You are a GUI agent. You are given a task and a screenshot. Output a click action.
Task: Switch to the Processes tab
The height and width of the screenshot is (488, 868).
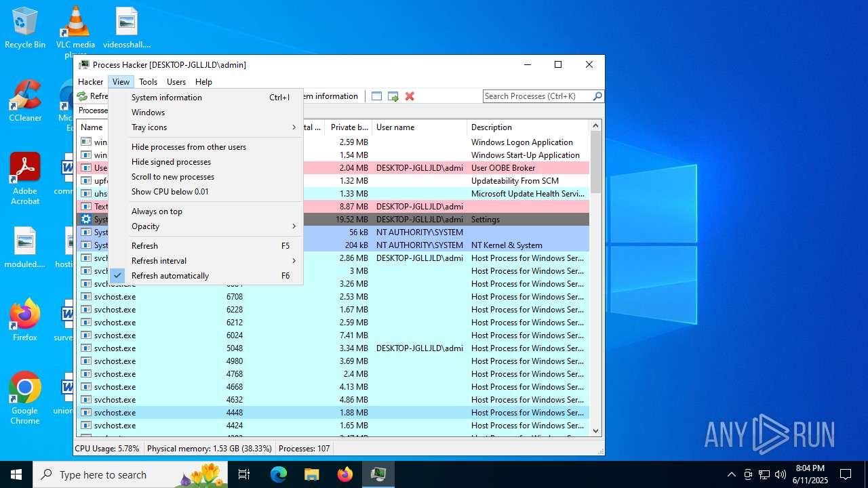[92, 110]
